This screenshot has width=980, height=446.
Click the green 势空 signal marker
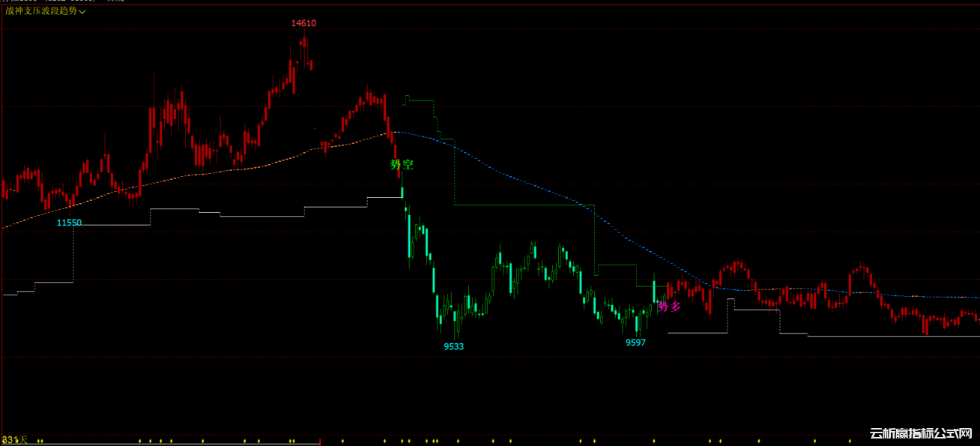click(x=401, y=164)
